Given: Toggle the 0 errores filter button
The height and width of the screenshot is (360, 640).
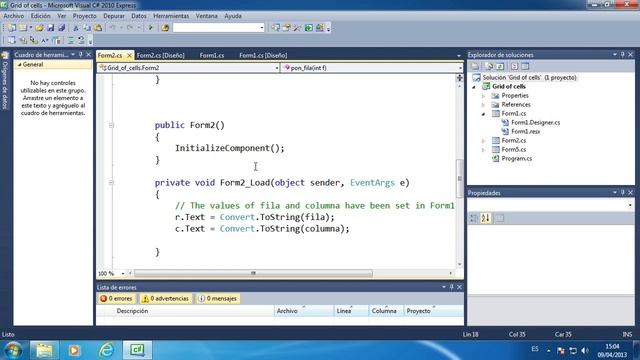Looking at the screenshot, I should click(117, 299).
